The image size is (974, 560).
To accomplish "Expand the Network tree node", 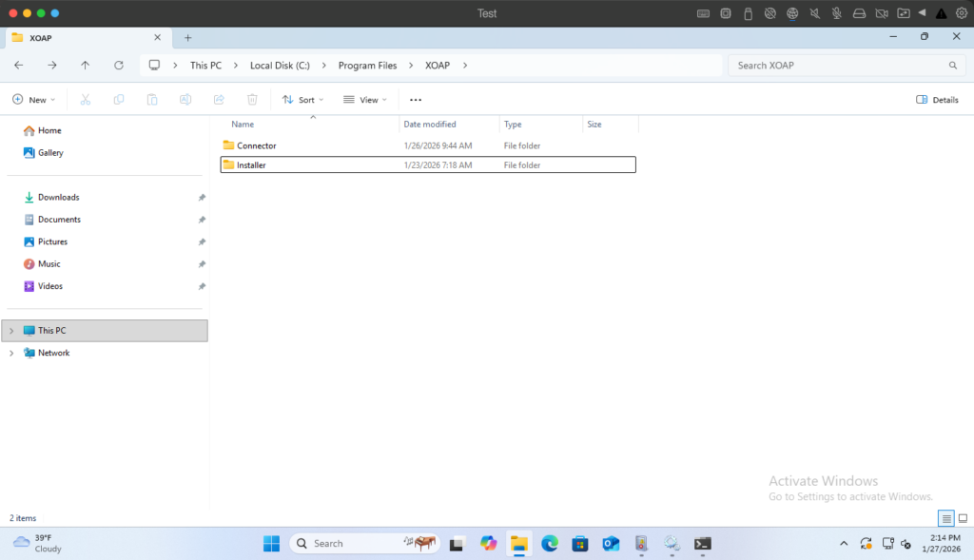I will coord(11,353).
